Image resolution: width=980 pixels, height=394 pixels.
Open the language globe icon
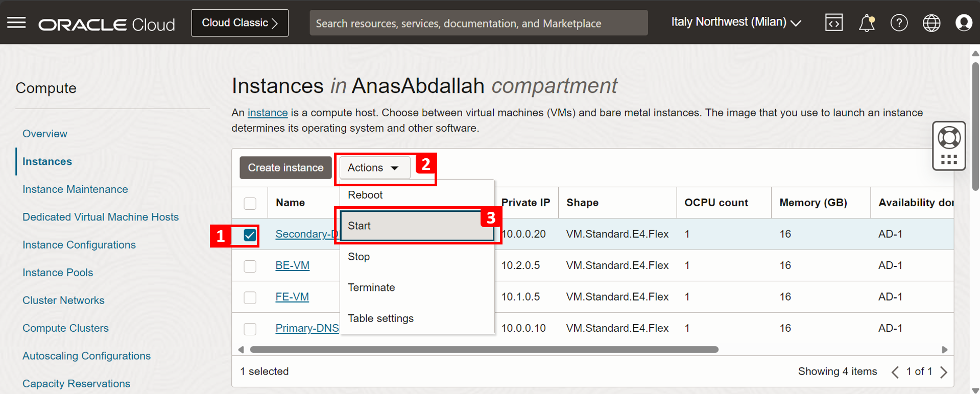point(931,23)
